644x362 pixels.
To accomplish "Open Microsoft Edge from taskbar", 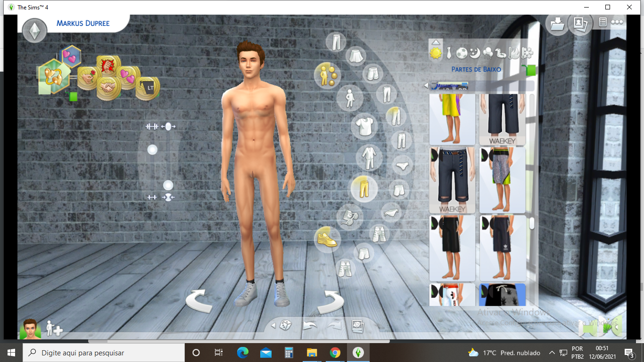I will pyautogui.click(x=243, y=353).
